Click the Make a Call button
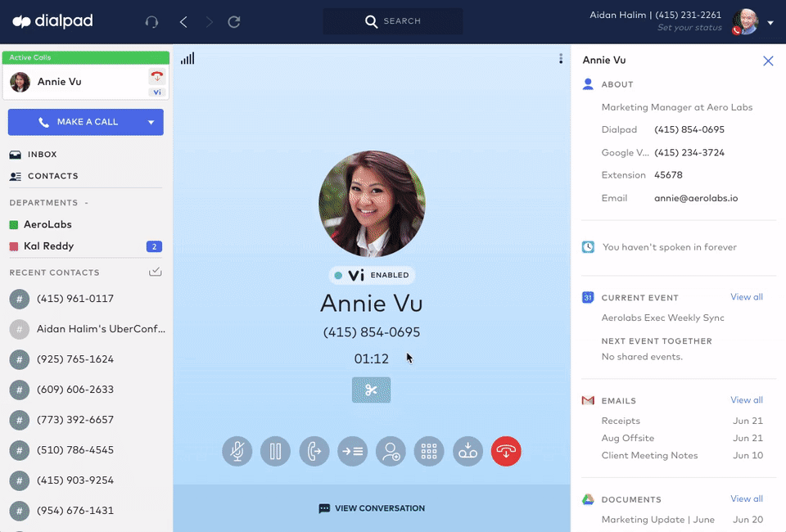The image size is (786, 532). [x=86, y=122]
